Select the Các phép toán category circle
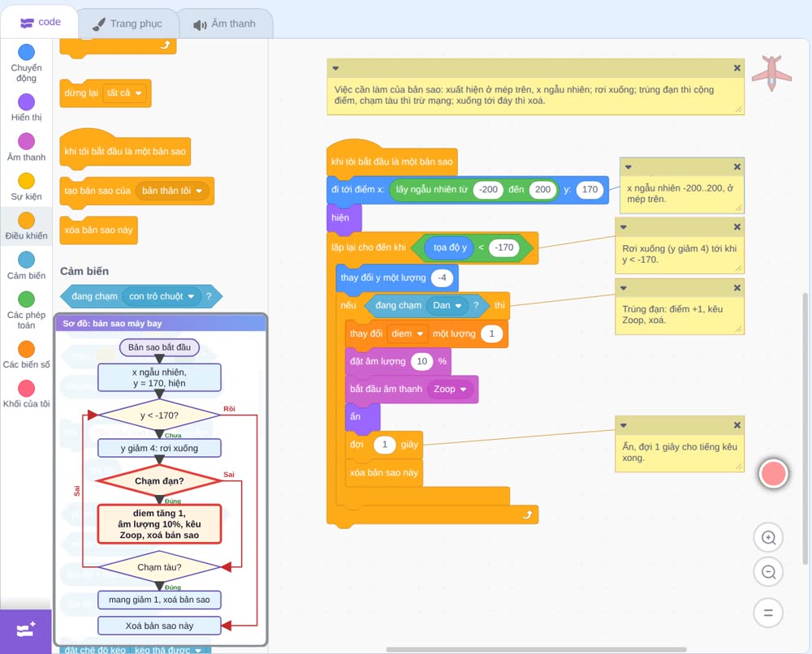This screenshot has height=654, width=812. point(27,299)
